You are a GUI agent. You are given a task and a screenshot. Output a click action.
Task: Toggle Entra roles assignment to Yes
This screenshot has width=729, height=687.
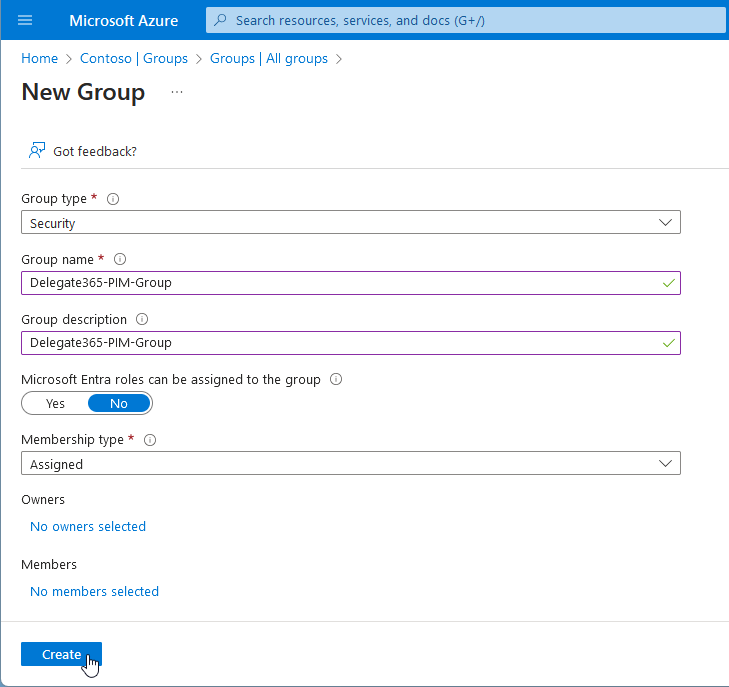point(56,403)
